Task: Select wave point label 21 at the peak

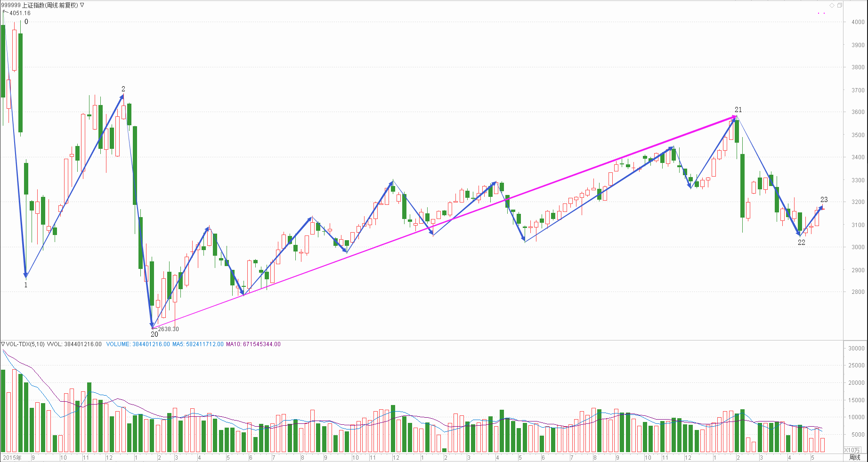Action: click(x=738, y=110)
